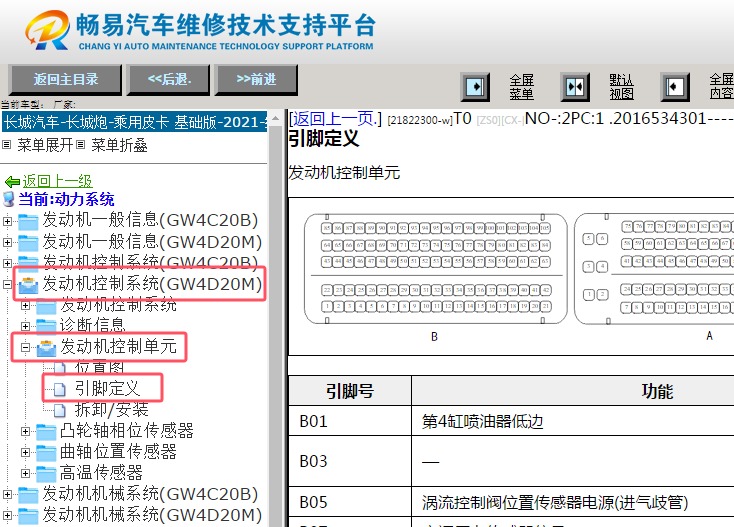Click folder icon of 凸轮轴相位传感器
Screen dimensions: 734x527
[x=46, y=432]
